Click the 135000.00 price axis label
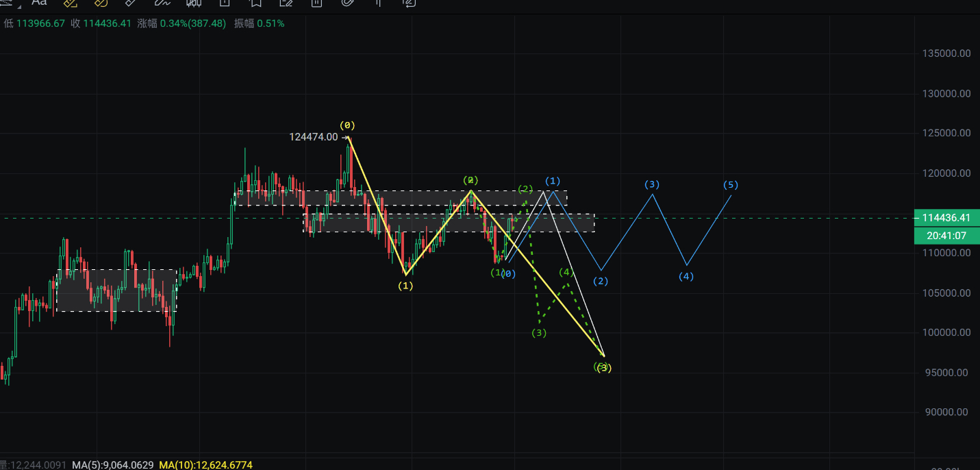This screenshot has width=980, height=470. point(946,53)
